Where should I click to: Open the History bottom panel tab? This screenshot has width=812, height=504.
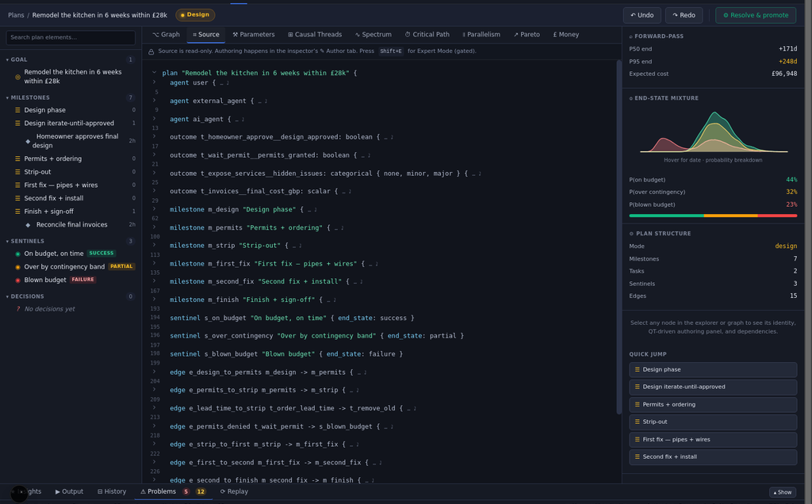[x=112, y=491]
